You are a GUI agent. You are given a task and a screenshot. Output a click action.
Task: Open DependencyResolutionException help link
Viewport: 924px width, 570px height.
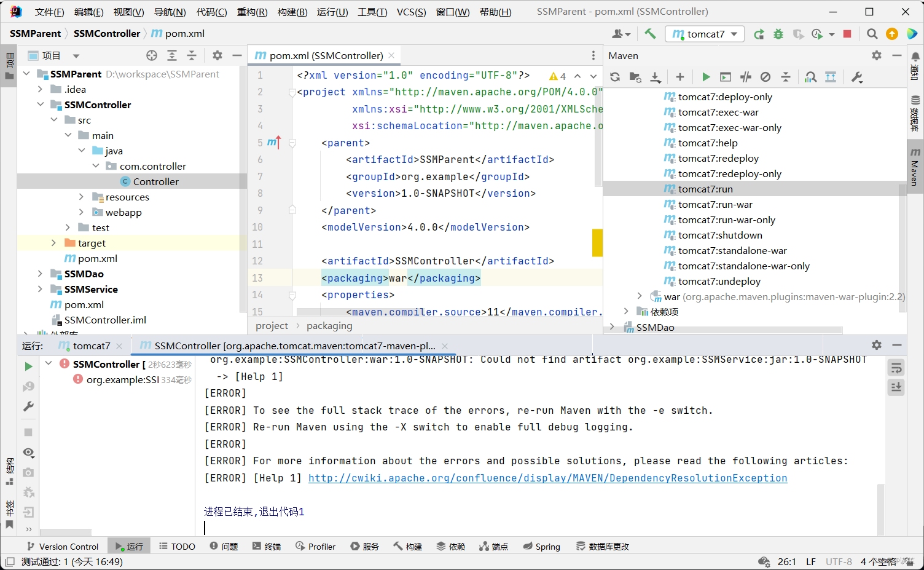click(547, 478)
